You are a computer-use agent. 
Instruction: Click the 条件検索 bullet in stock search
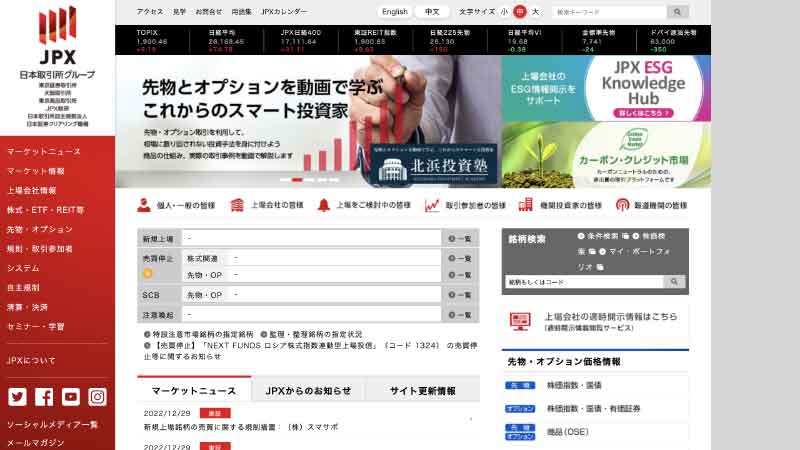pyautogui.click(x=581, y=236)
